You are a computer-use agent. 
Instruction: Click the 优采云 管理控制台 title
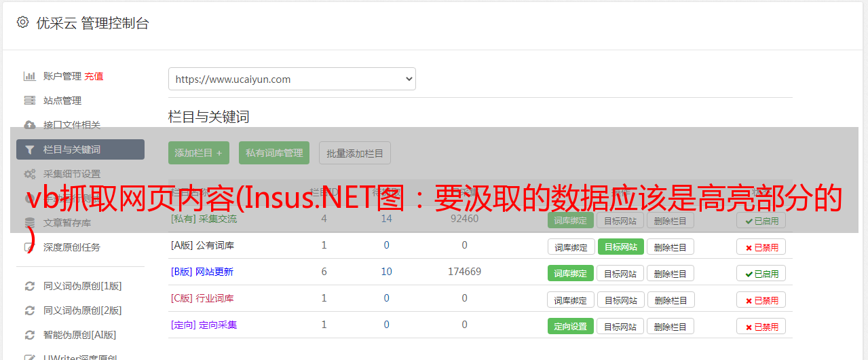(x=92, y=23)
